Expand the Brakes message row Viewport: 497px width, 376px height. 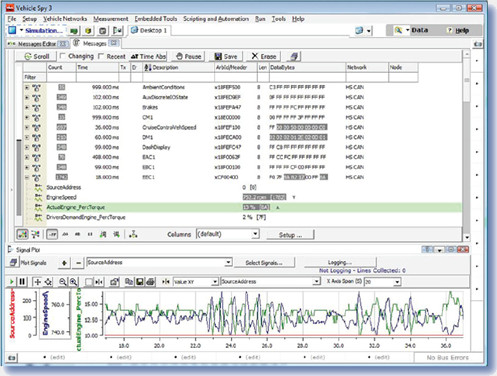click(x=27, y=107)
